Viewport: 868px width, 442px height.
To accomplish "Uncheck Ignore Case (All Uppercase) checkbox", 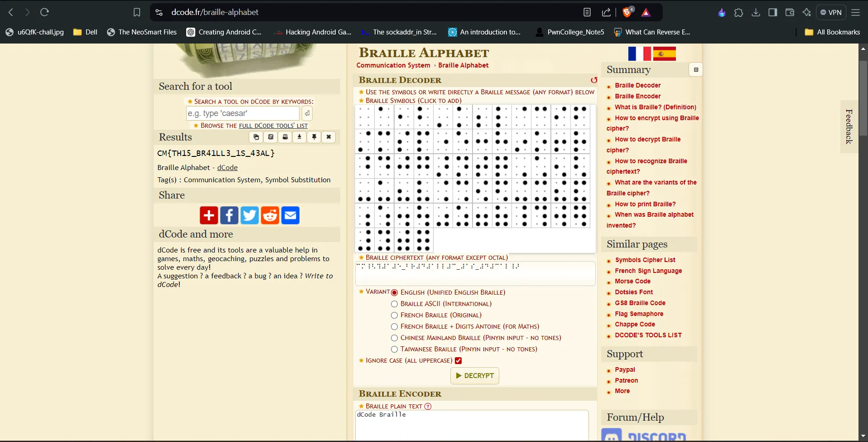I will pyautogui.click(x=458, y=361).
